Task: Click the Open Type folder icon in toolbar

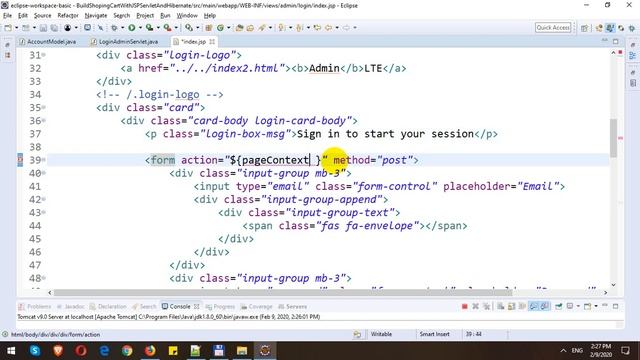Action: pos(239,27)
